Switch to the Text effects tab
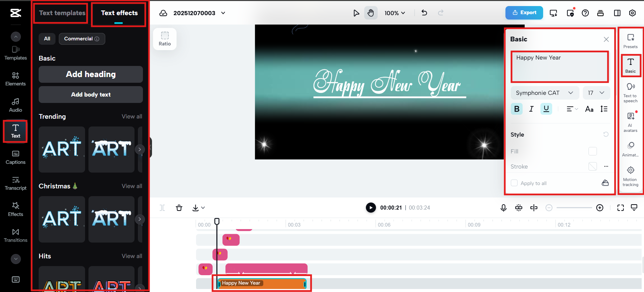Screen dimensions: 644x292 pos(119,13)
